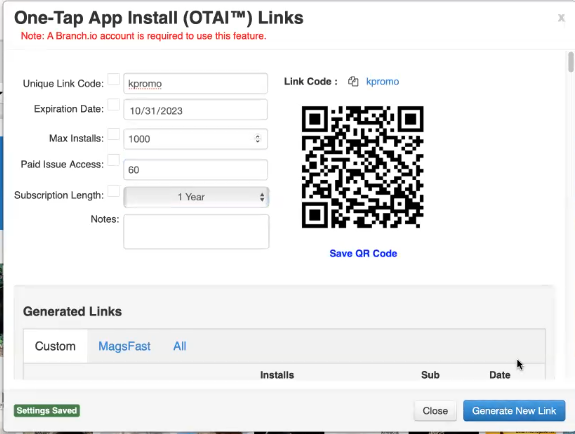Click Generate New Link button
Image resolution: width=575 pixels, height=434 pixels.
click(x=514, y=411)
